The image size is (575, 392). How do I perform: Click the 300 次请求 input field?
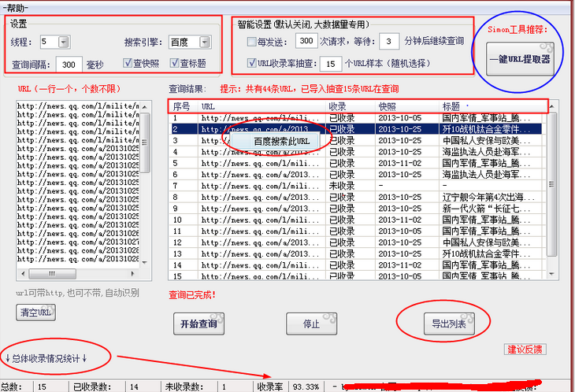click(306, 41)
